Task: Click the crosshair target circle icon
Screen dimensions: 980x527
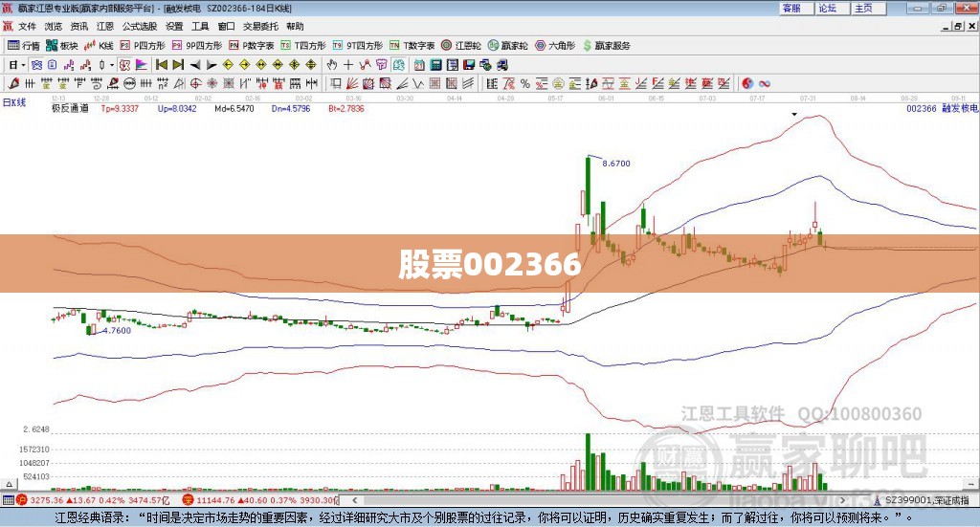Action: click(x=195, y=83)
